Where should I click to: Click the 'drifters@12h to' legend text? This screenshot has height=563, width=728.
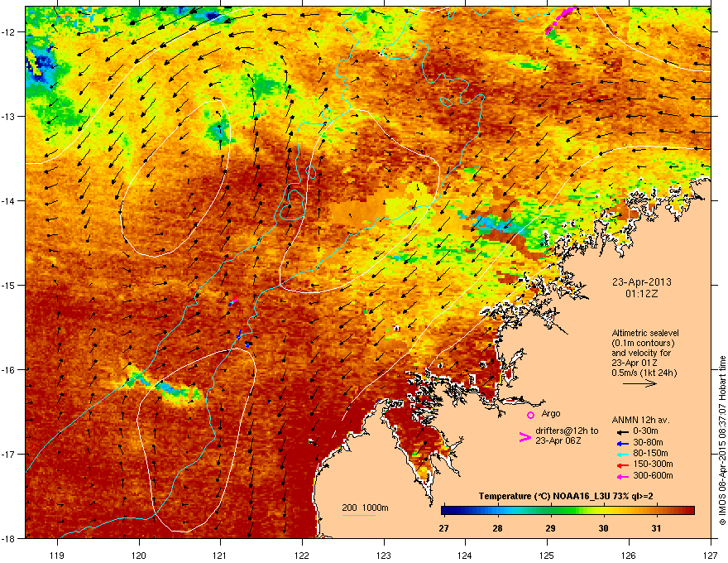click(x=567, y=431)
